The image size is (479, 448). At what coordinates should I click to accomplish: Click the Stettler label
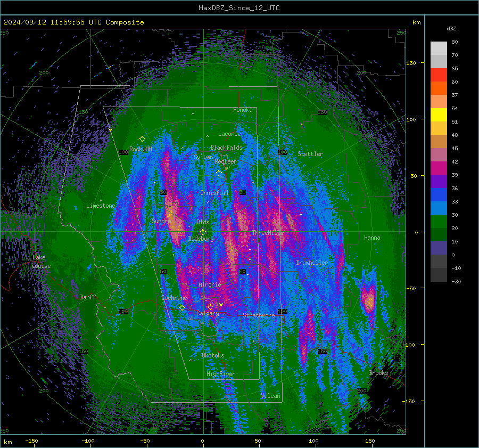310,154
